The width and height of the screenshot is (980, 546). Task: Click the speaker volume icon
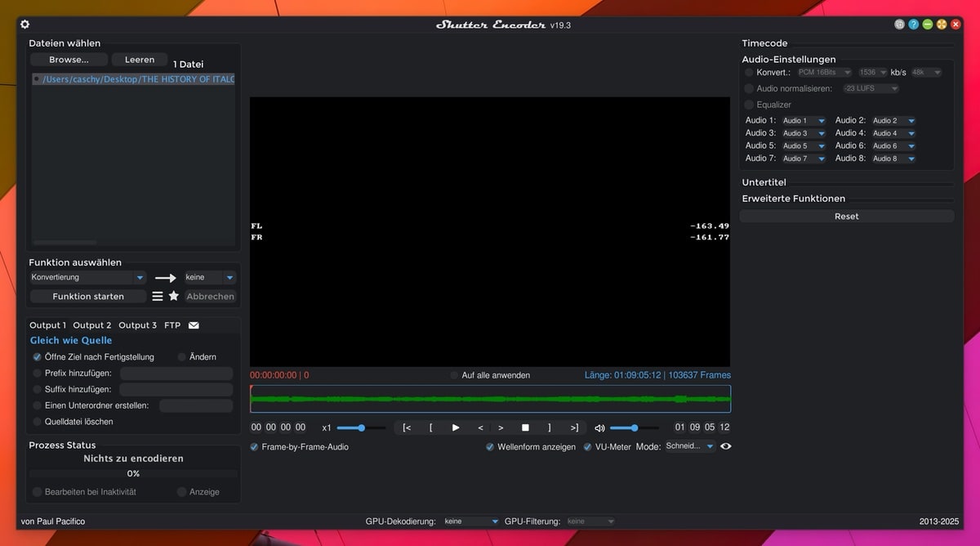click(x=599, y=427)
